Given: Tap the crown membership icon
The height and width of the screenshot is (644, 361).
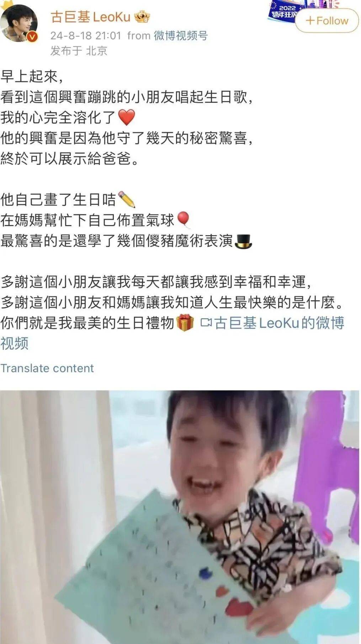Looking at the screenshot, I should pos(142,17).
